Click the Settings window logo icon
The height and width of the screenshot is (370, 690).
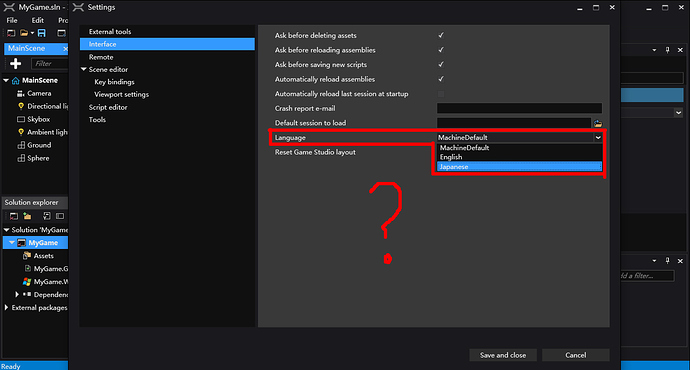(x=78, y=7)
